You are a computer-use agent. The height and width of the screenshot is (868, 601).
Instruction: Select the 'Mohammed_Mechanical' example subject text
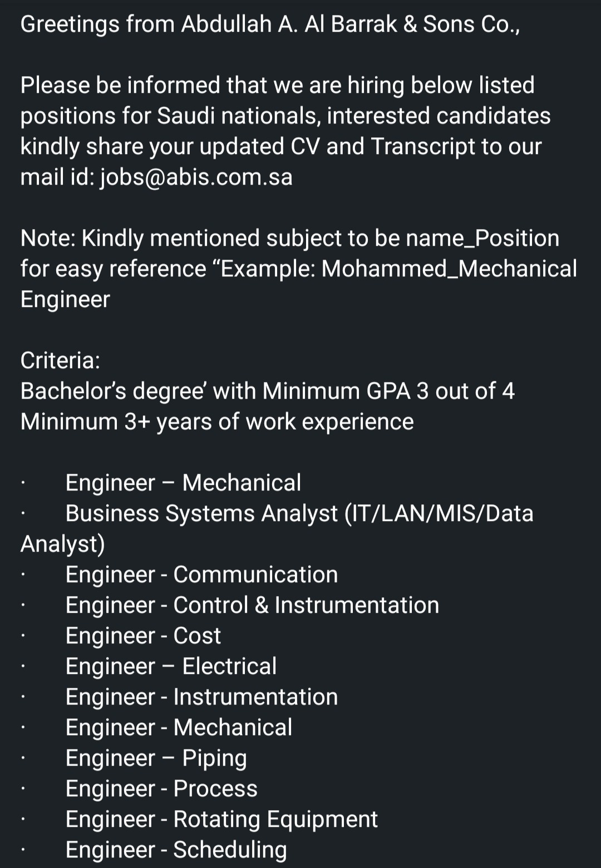pos(449,269)
